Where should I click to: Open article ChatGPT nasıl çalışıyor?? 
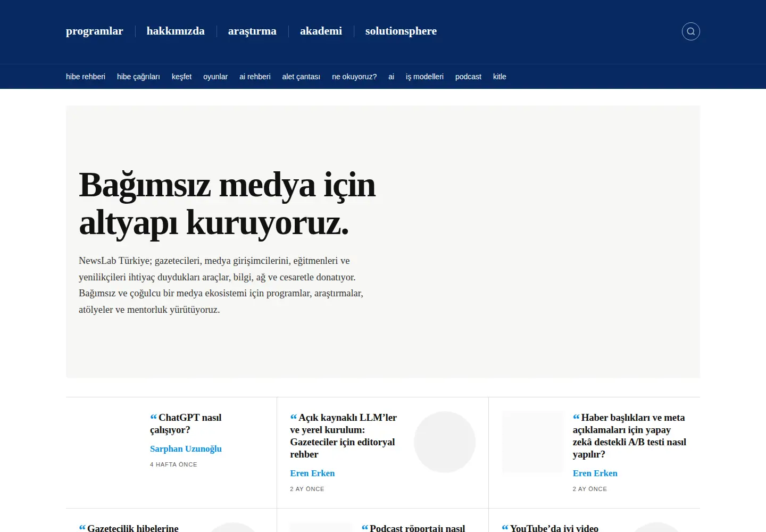pos(186,423)
